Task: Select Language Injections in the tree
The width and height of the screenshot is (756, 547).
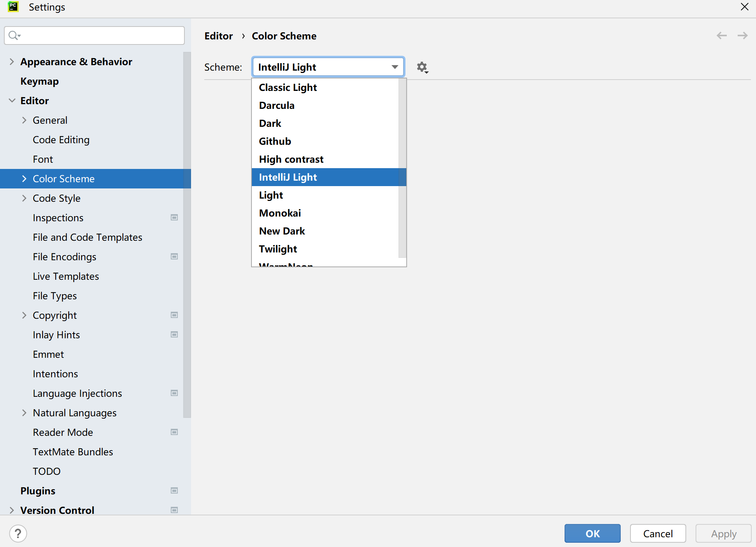Action: click(x=78, y=393)
